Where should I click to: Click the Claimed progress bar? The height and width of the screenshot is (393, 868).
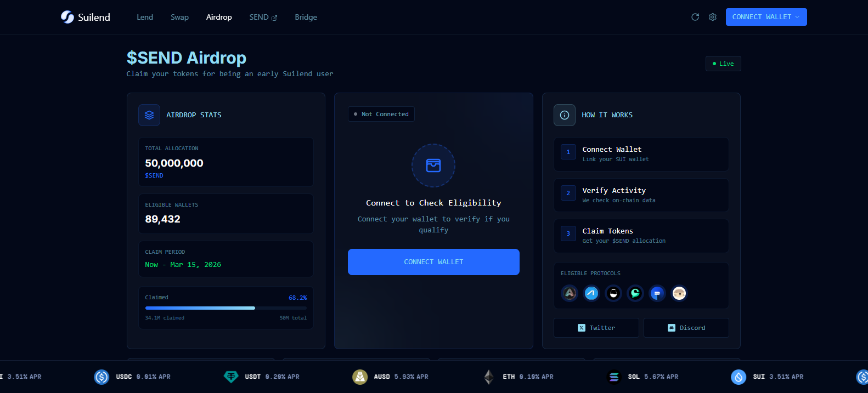pos(226,308)
